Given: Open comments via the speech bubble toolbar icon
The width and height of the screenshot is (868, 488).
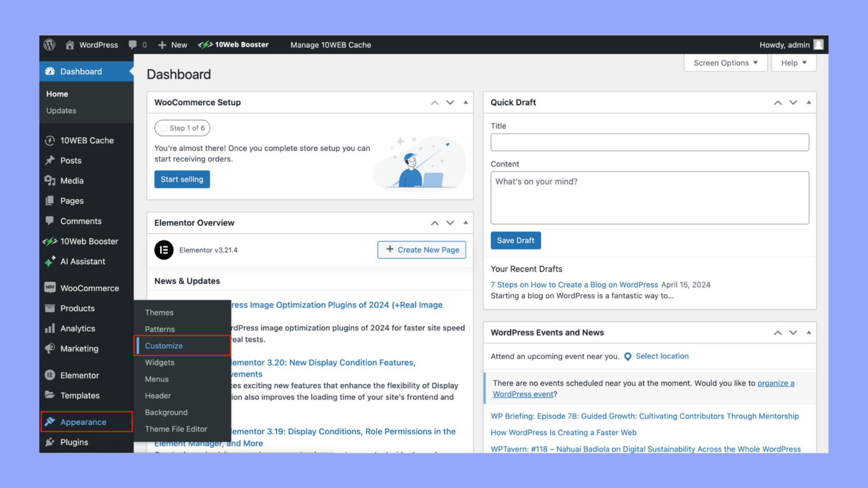Looking at the screenshot, I should [133, 44].
